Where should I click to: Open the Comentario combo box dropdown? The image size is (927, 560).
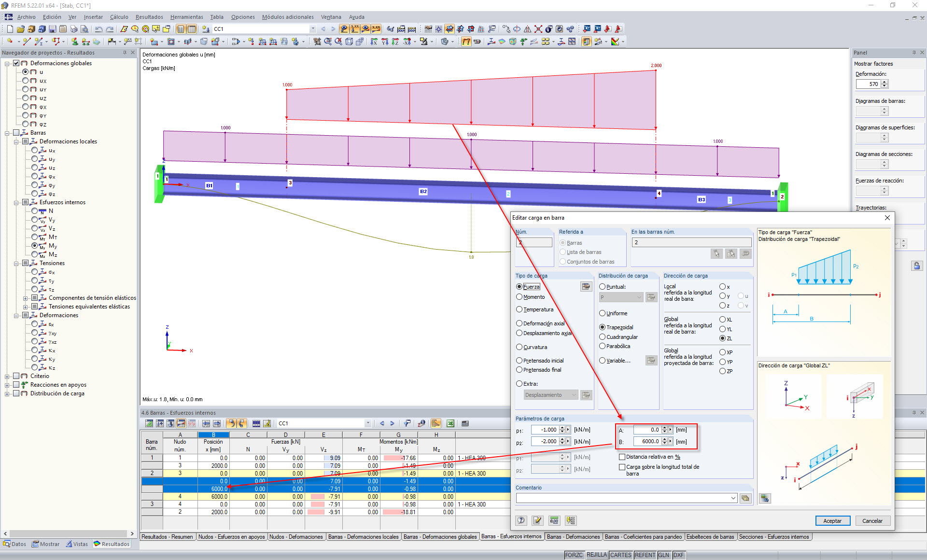(733, 498)
